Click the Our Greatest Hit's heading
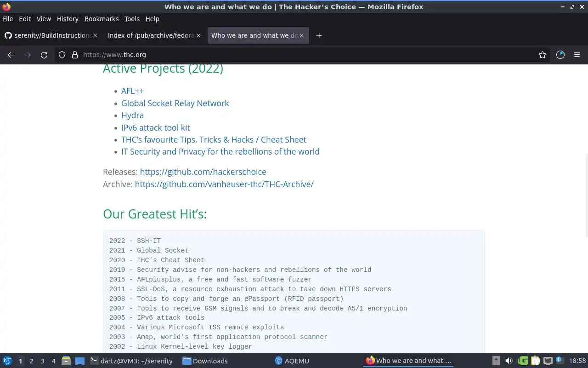Screen dimensions: 588x368 point(155,214)
